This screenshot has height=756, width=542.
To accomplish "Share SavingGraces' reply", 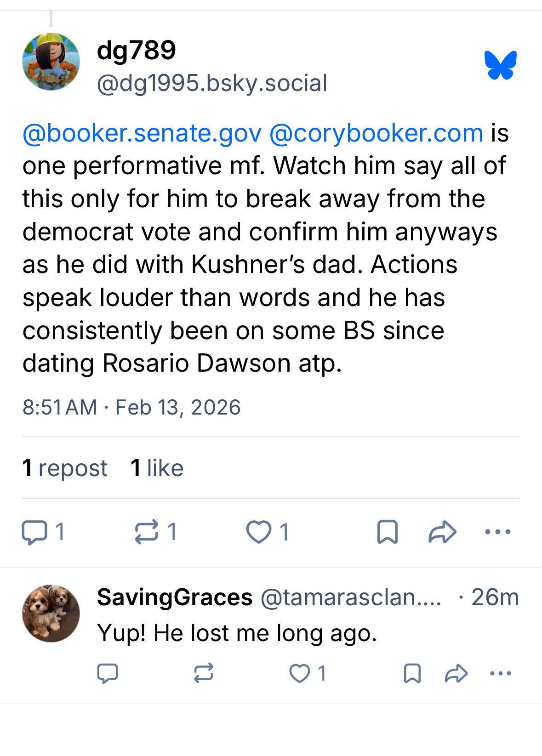I will [x=456, y=674].
